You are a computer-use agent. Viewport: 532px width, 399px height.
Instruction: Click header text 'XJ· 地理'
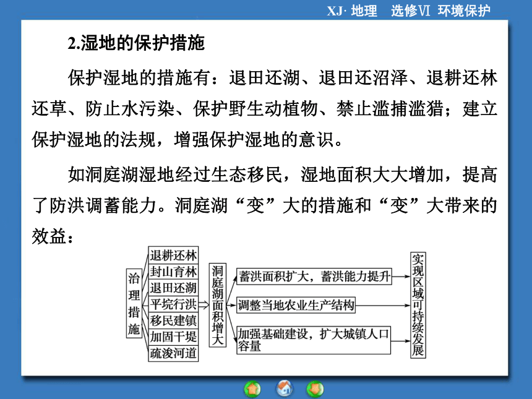click(352, 11)
